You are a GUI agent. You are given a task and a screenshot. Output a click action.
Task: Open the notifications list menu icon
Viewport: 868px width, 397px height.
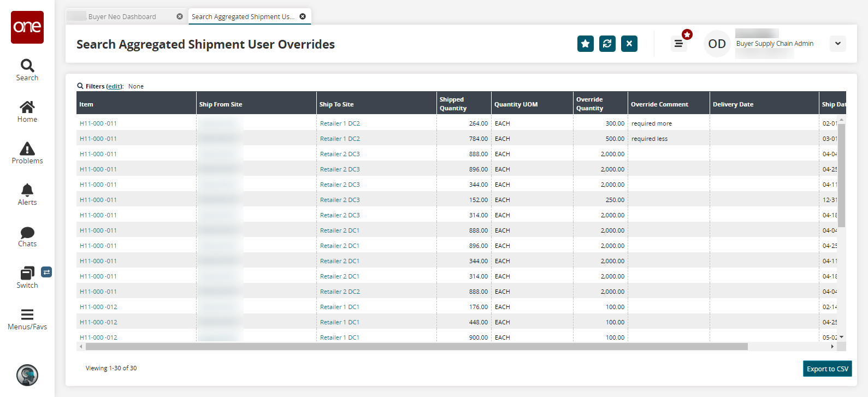tap(678, 44)
